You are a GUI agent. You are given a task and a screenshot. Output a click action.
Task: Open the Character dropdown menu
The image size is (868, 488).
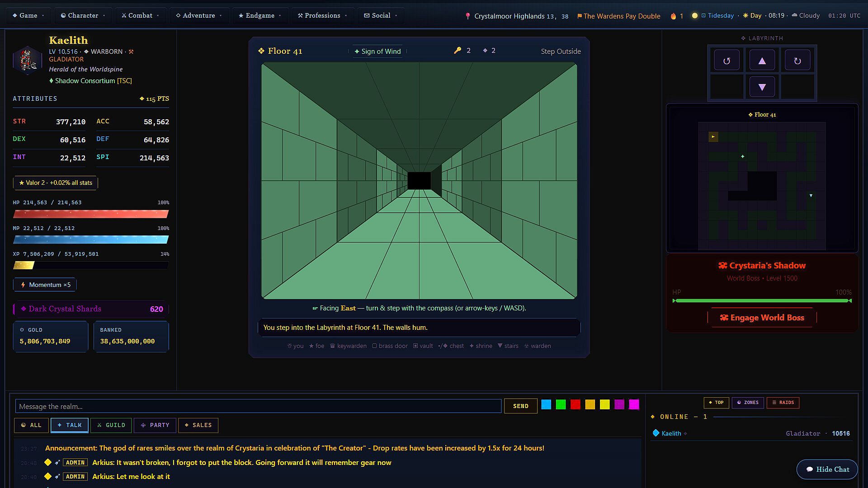click(83, 15)
